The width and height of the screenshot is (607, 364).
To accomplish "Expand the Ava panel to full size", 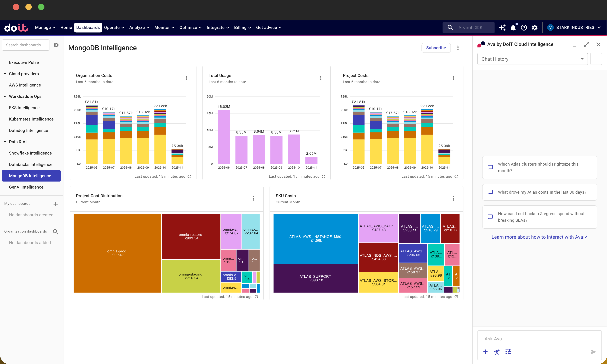I will pyautogui.click(x=586, y=44).
